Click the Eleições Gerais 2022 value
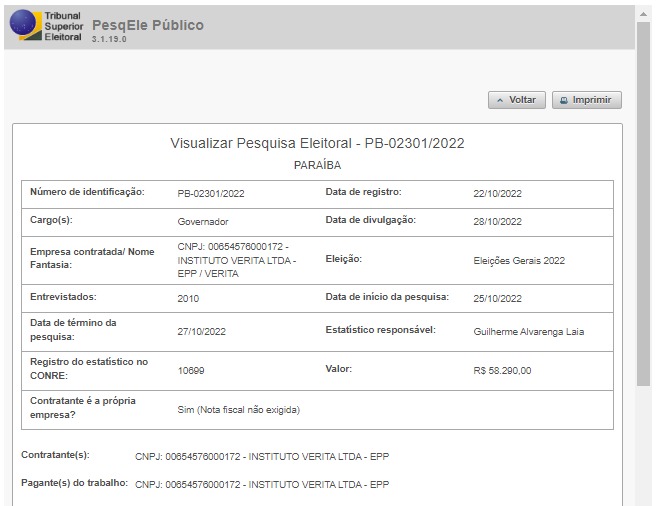This screenshot has height=506, width=663. point(519,260)
